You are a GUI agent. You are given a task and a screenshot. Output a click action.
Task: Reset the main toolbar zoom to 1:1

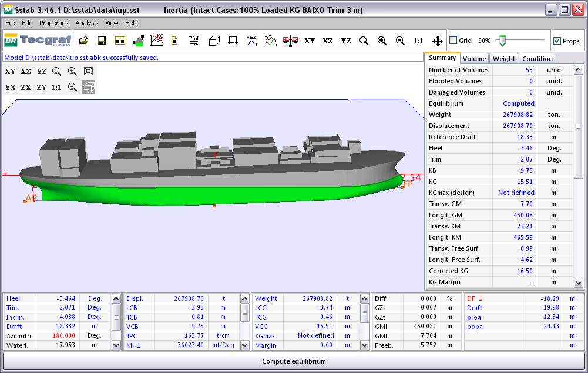point(418,41)
